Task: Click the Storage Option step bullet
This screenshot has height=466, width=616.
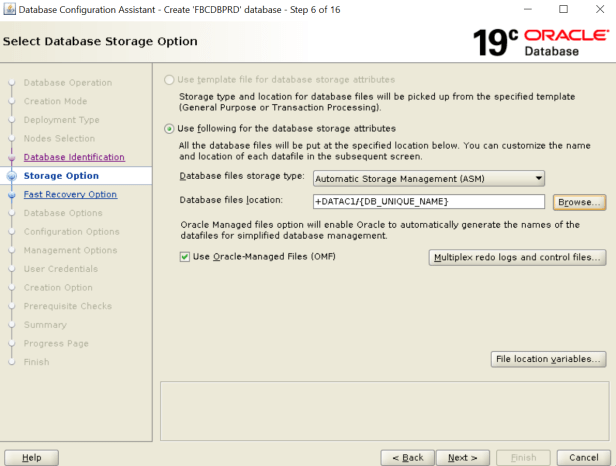Action: point(12,176)
